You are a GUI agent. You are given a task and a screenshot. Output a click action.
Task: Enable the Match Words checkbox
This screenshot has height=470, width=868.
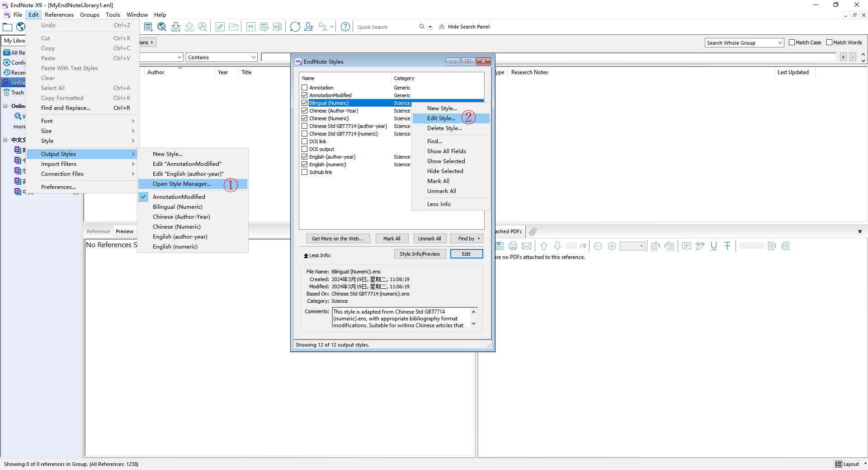click(x=829, y=42)
